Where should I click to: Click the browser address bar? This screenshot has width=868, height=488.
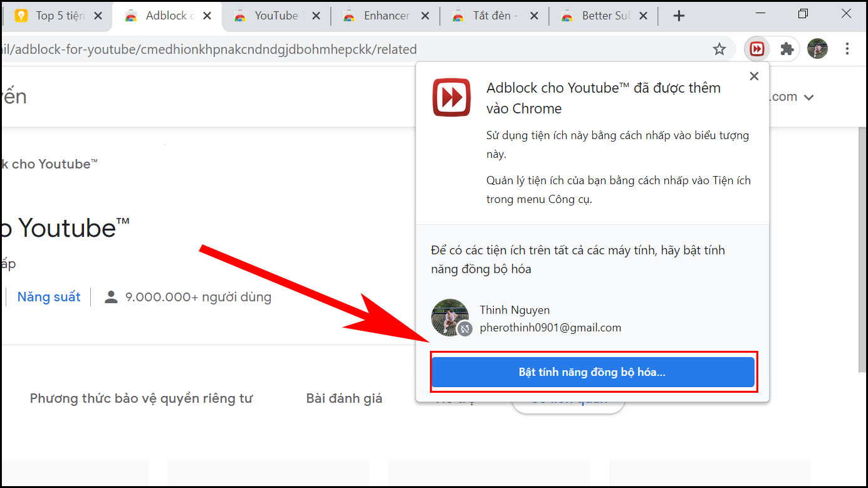pyautogui.click(x=251, y=48)
